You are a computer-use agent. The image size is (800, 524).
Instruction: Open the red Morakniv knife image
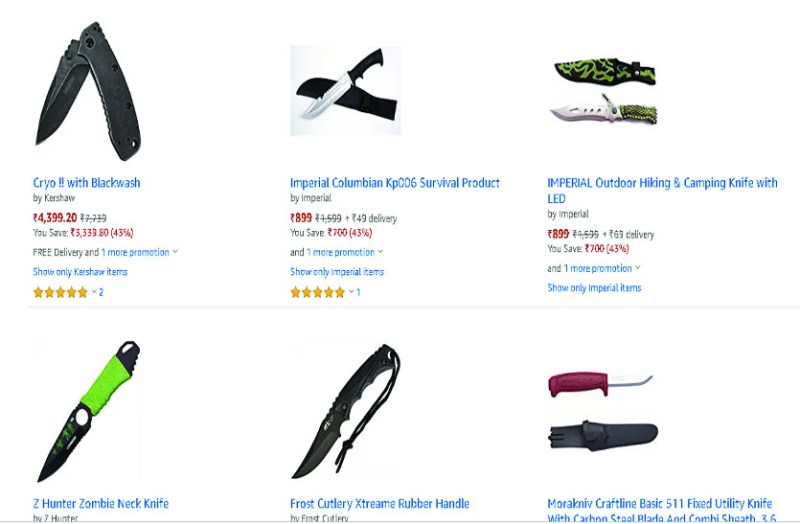(603, 411)
